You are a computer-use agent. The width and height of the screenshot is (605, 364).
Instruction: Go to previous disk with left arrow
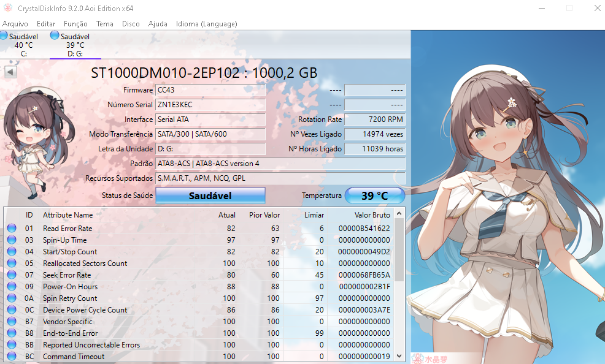point(10,72)
